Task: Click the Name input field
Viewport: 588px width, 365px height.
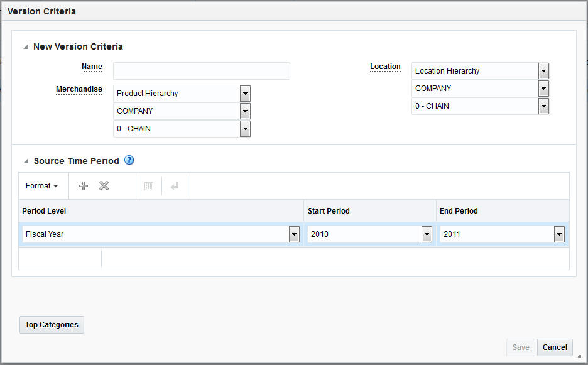Action: click(x=202, y=71)
